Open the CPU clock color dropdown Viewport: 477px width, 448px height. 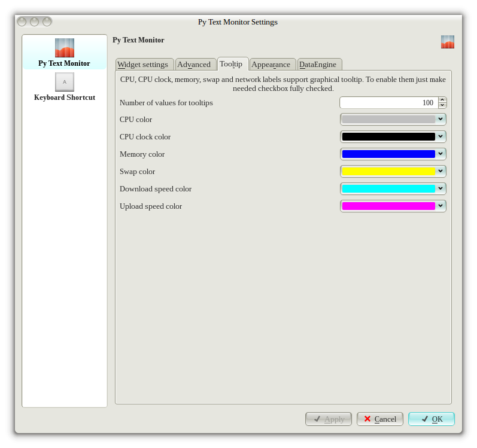click(x=440, y=137)
